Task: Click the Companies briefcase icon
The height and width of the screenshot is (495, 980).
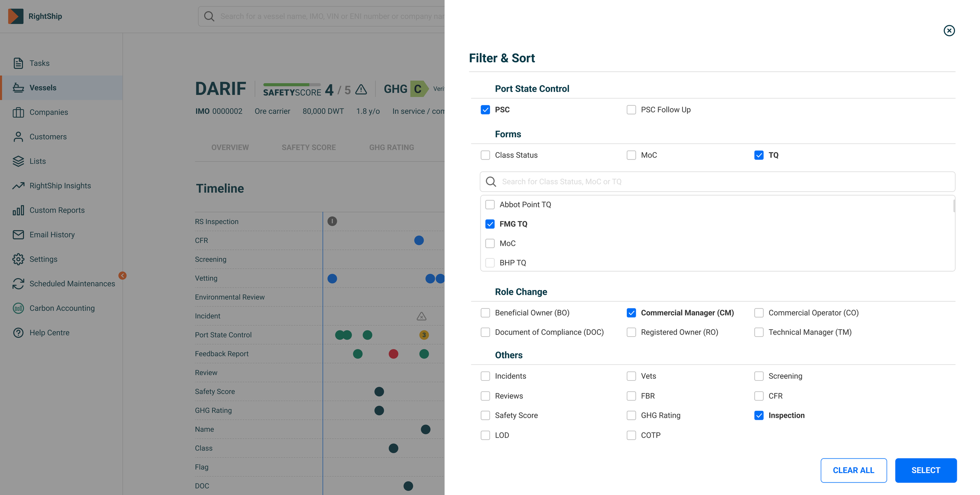Action: click(x=18, y=112)
